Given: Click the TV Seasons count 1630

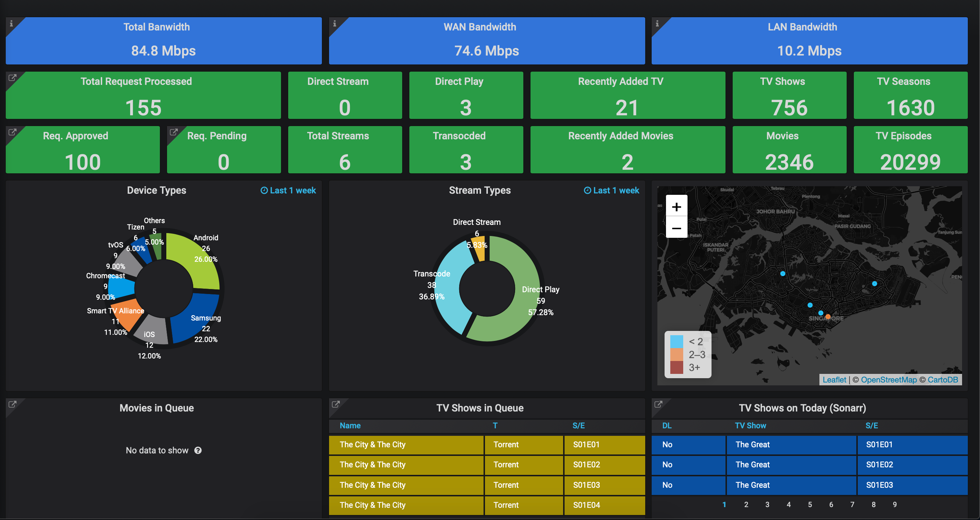Looking at the screenshot, I should coord(910,108).
